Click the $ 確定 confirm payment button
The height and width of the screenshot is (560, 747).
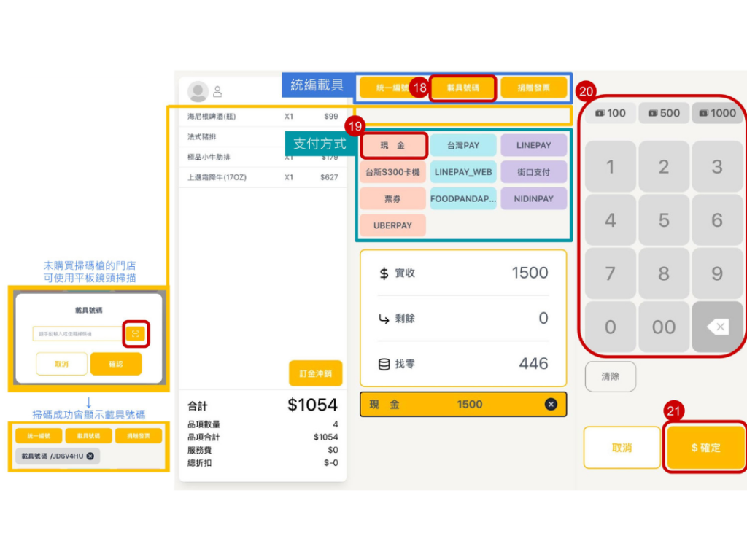705,447
